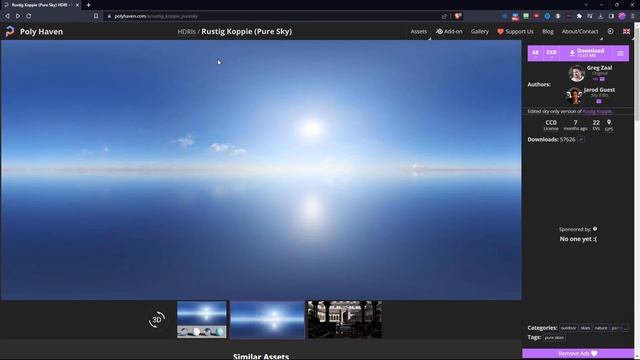Follow the HDRIs breadcrumb link
The width and height of the screenshot is (640, 360).
coord(186,31)
